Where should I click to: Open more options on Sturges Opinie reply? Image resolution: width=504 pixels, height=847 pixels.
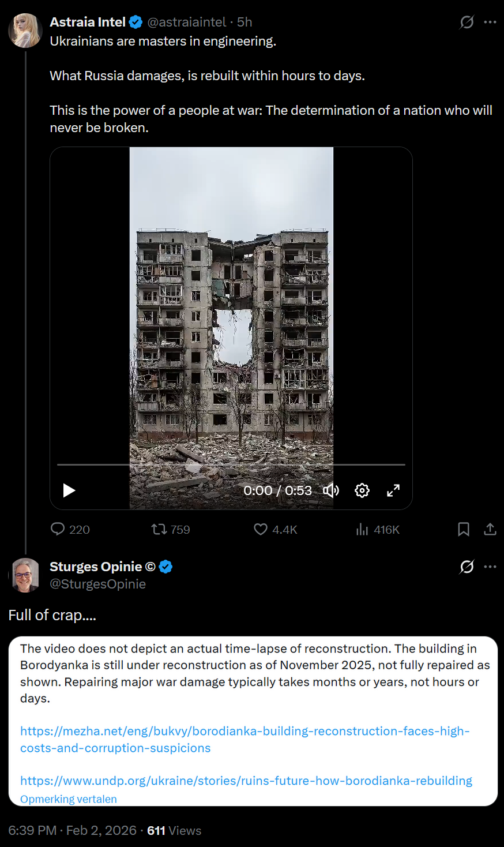click(x=490, y=567)
